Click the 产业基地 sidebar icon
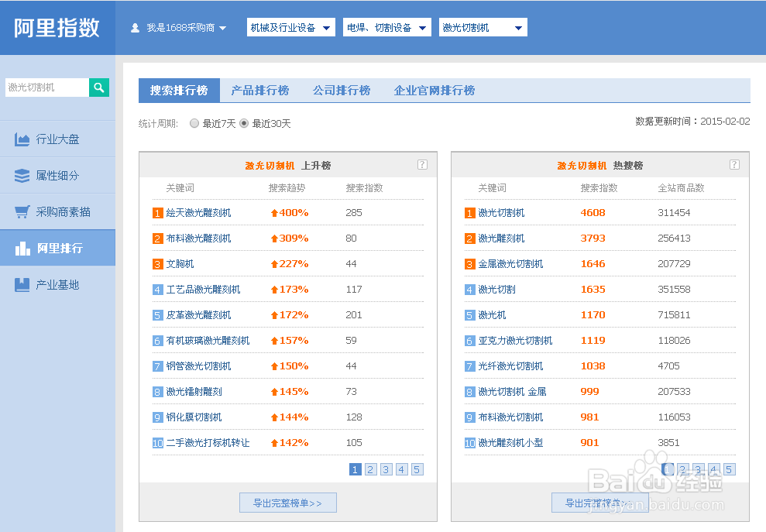Viewport: 766px width, 532px height. pyautogui.click(x=22, y=285)
